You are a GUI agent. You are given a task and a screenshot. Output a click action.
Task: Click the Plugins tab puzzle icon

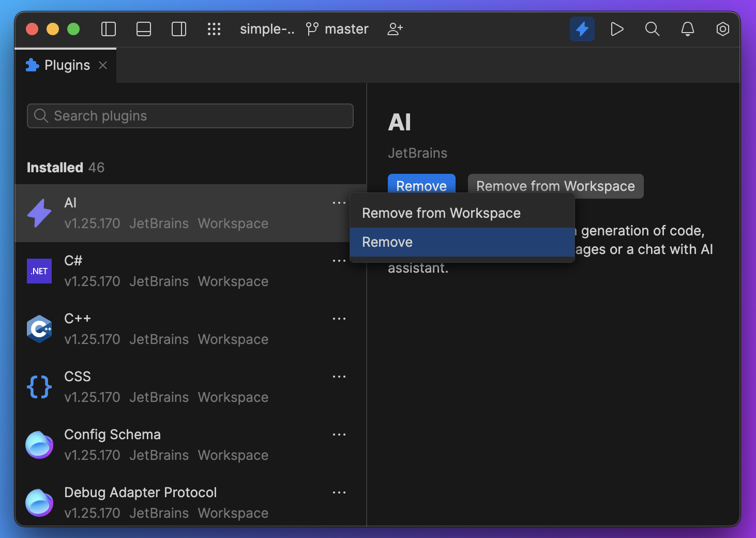click(32, 65)
